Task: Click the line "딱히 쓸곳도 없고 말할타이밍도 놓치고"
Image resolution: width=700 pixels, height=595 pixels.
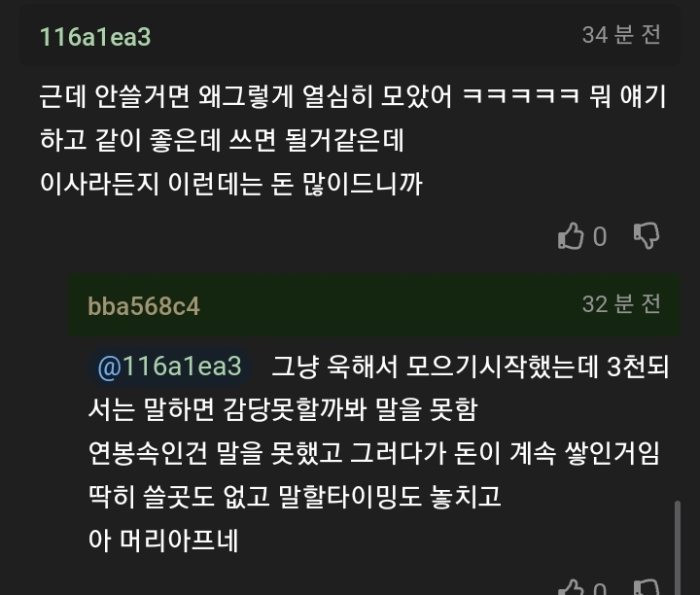Action: (x=294, y=497)
